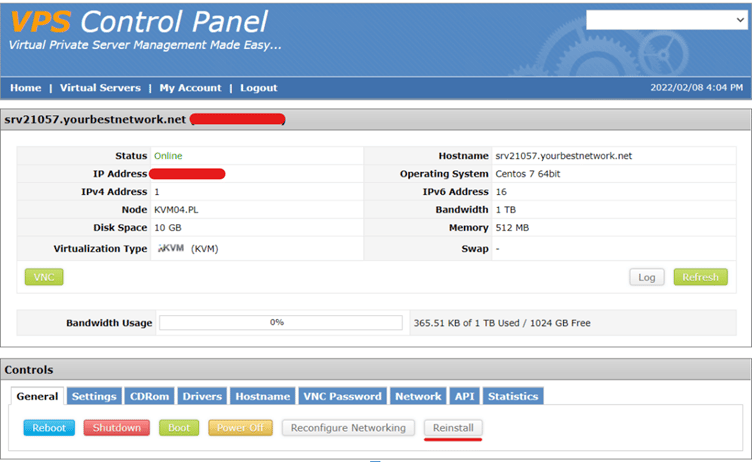Click the 10 GB disk space value
This screenshot has height=462, width=752.
[167, 227]
